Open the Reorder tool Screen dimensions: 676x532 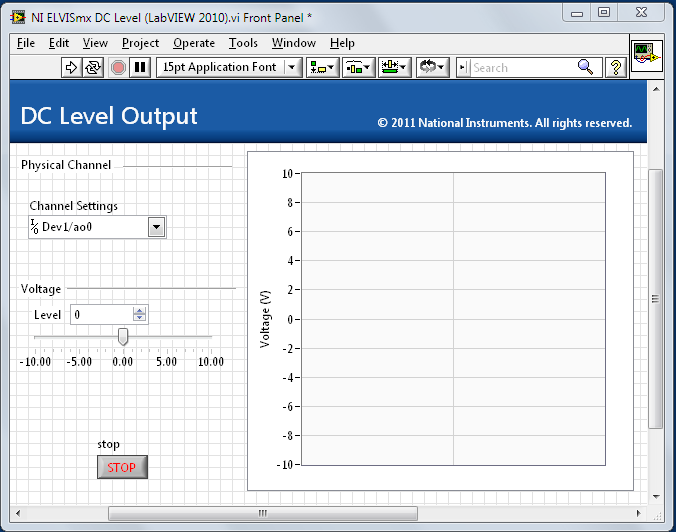pos(432,67)
